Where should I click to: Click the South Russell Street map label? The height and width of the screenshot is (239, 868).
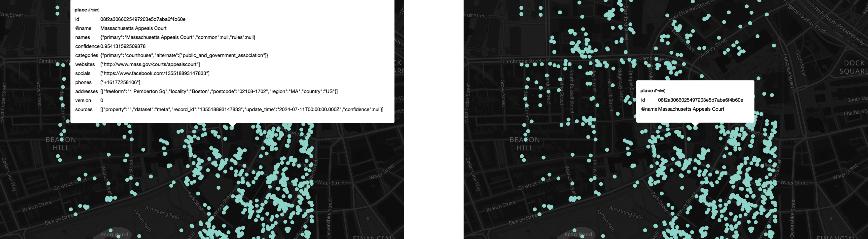pyautogui.click(x=572, y=91)
